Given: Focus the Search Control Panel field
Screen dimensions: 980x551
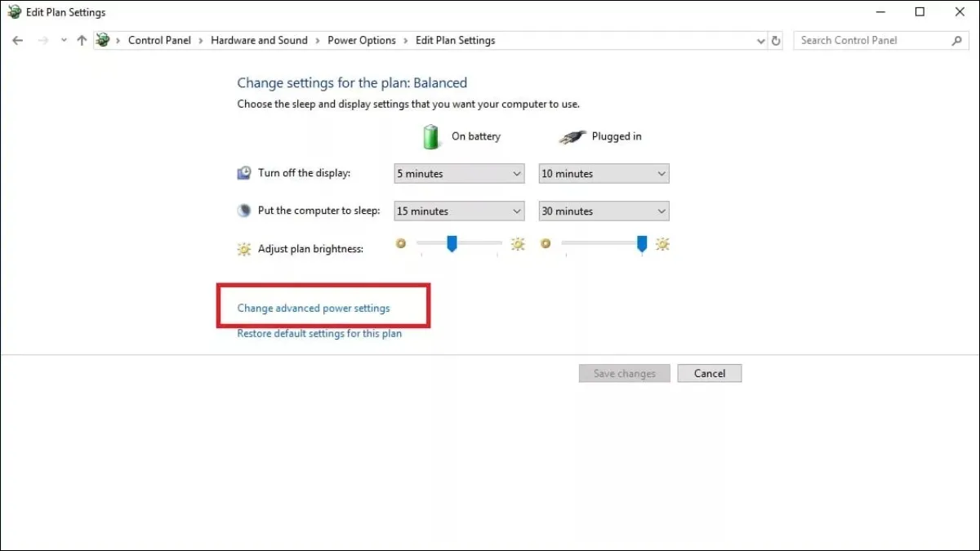Looking at the screenshot, I should coord(870,40).
